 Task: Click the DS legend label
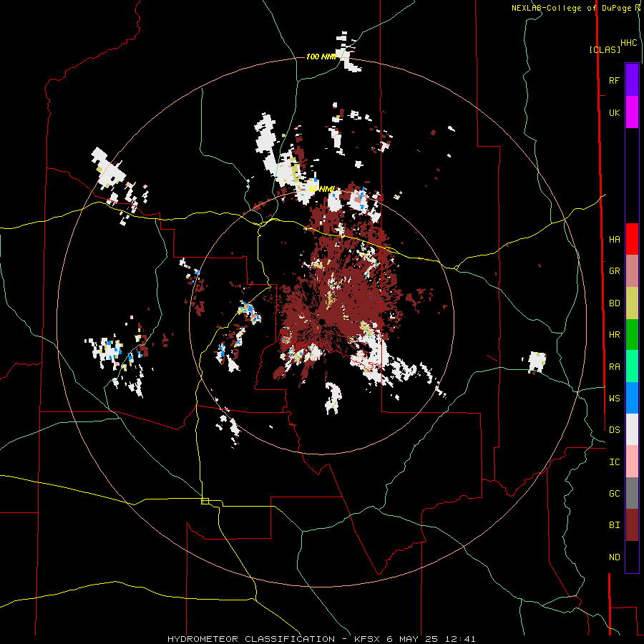point(614,429)
